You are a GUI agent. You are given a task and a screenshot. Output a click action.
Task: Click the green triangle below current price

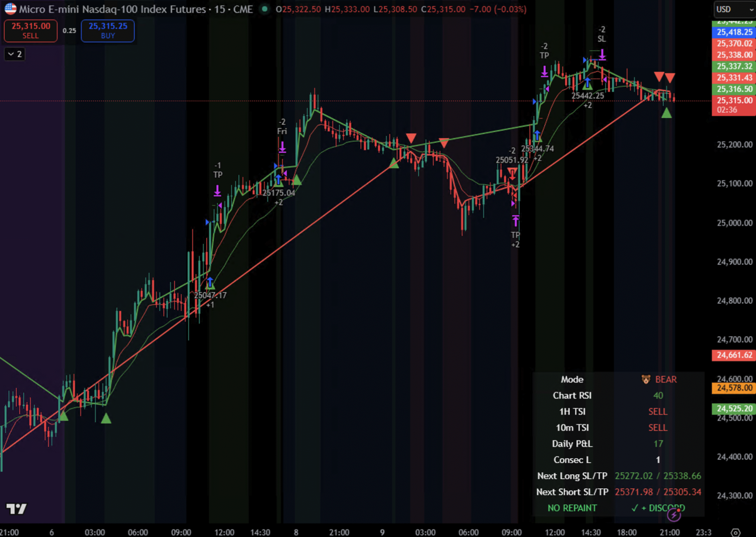tap(666, 113)
